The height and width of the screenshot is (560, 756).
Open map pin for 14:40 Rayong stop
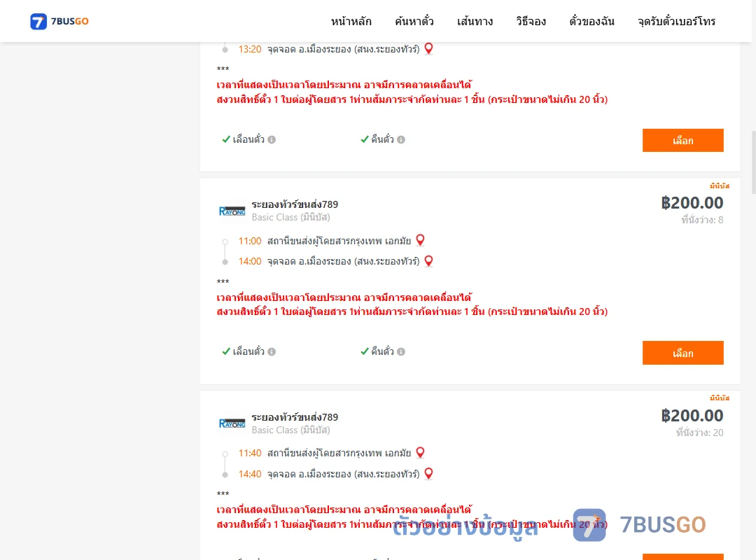(x=428, y=474)
